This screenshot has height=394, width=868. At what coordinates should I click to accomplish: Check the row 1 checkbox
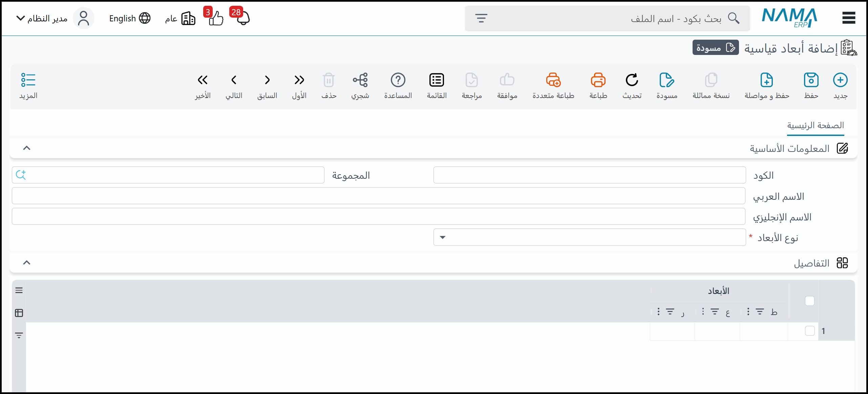pos(809,331)
